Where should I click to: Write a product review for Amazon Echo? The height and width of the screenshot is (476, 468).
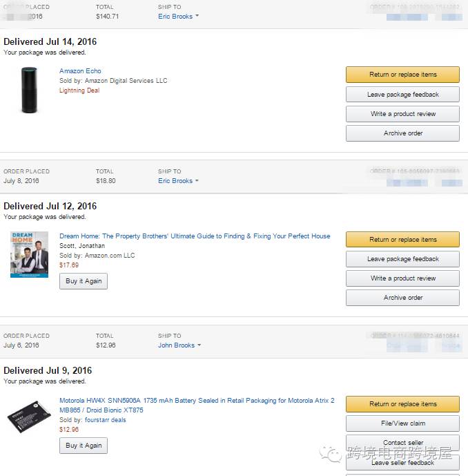[402, 114]
